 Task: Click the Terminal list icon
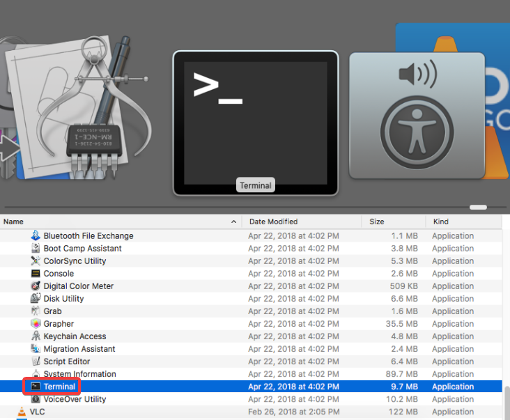[36, 386]
